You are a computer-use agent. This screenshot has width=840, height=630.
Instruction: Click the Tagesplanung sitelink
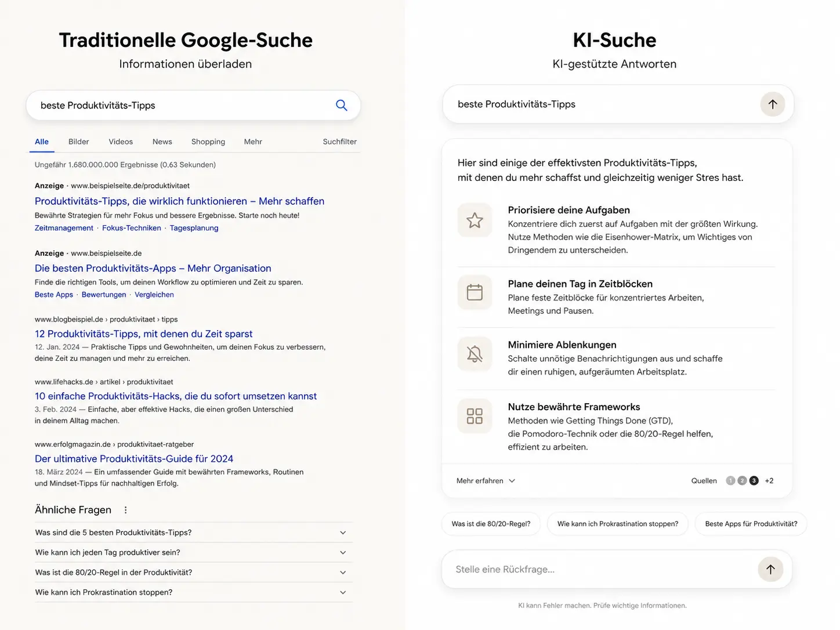[194, 228]
